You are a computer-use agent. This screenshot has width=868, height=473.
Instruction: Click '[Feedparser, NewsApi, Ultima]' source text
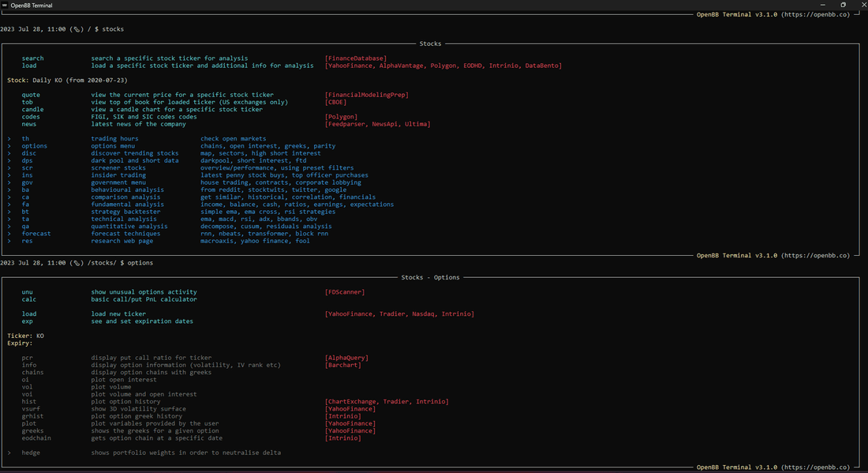click(377, 124)
